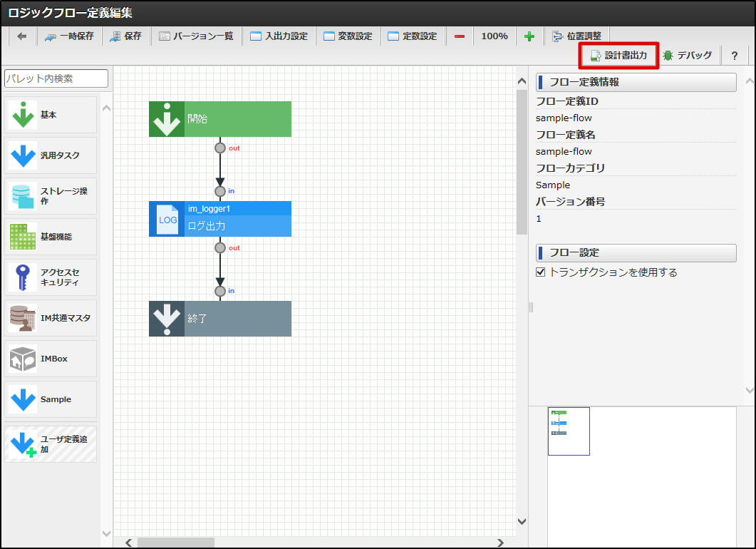This screenshot has height=549, width=756.
Task: Click green start arrow icon on 開始 node
Action: pos(167,119)
